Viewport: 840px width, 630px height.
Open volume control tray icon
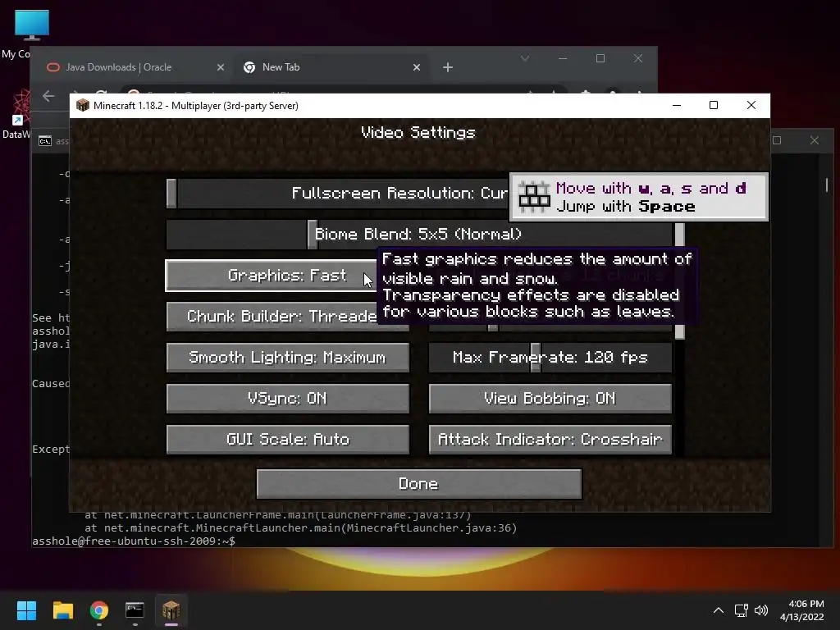pyautogui.click(x=760, y=610)
